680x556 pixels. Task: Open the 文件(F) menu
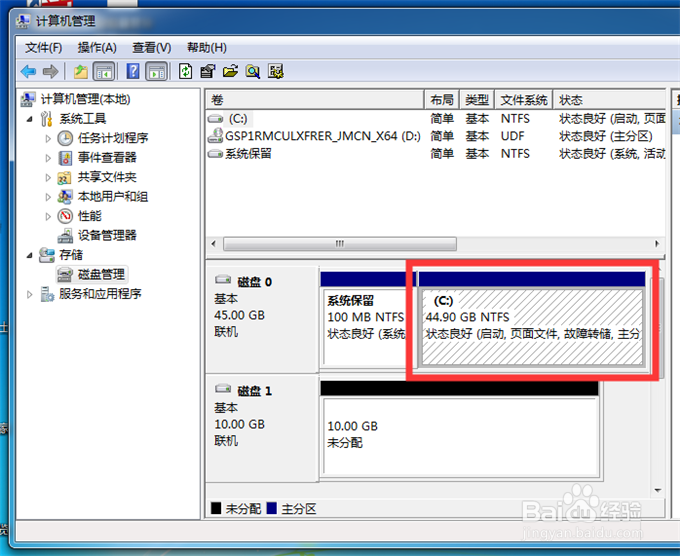pos(43,47)
